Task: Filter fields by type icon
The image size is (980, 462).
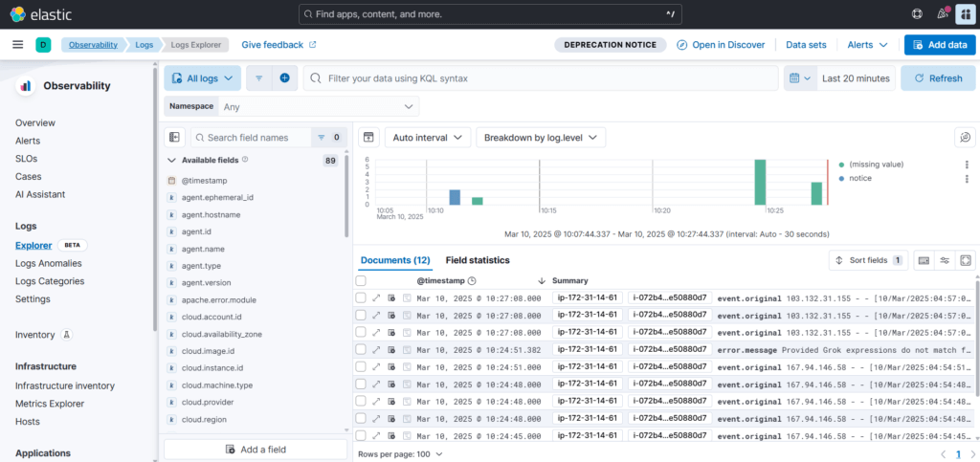Action: click(327, 138)
